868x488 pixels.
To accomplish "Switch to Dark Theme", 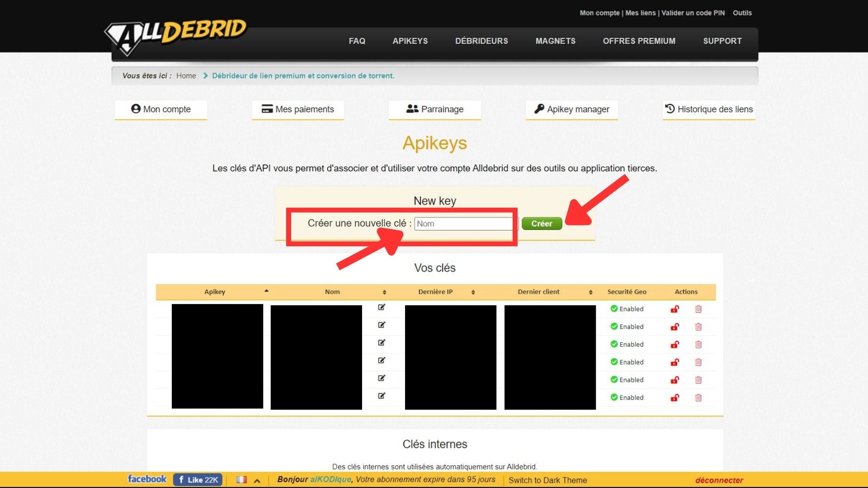I will (x=547, y=480).
